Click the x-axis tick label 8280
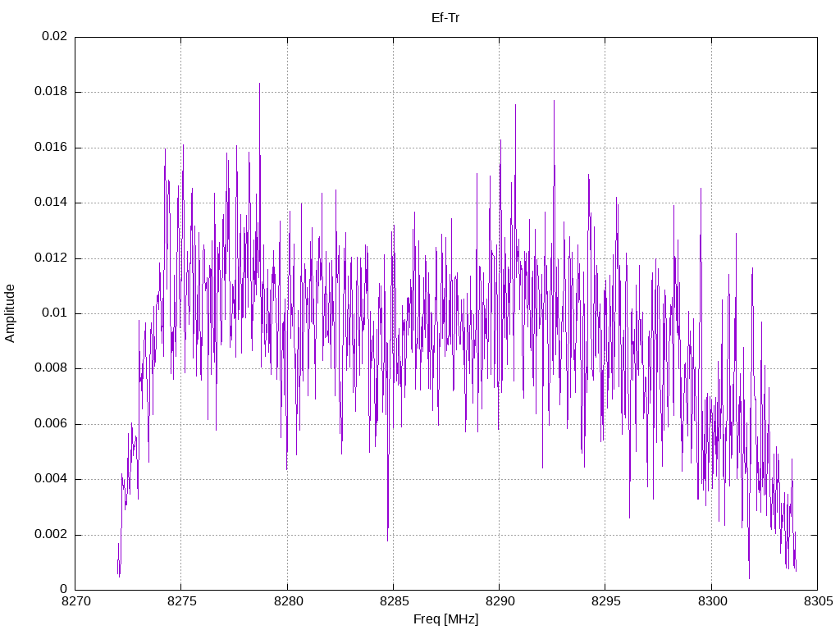The image size is (840, 630). (288, 601)
